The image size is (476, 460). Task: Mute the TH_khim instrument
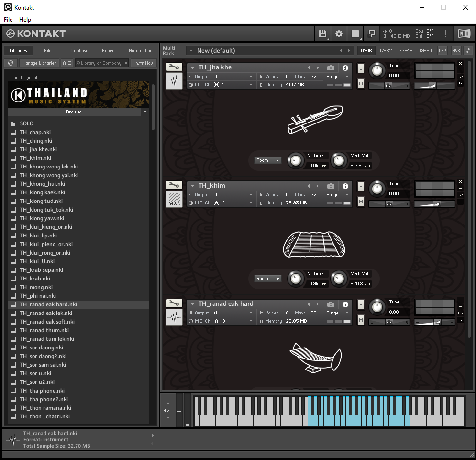click(x=361, y=202)
